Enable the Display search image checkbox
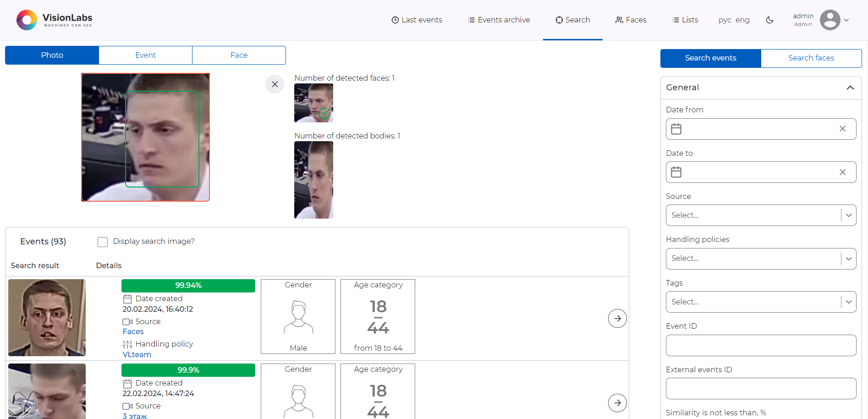The height and width of the screenshot is (419, 868). click(102, 242)
